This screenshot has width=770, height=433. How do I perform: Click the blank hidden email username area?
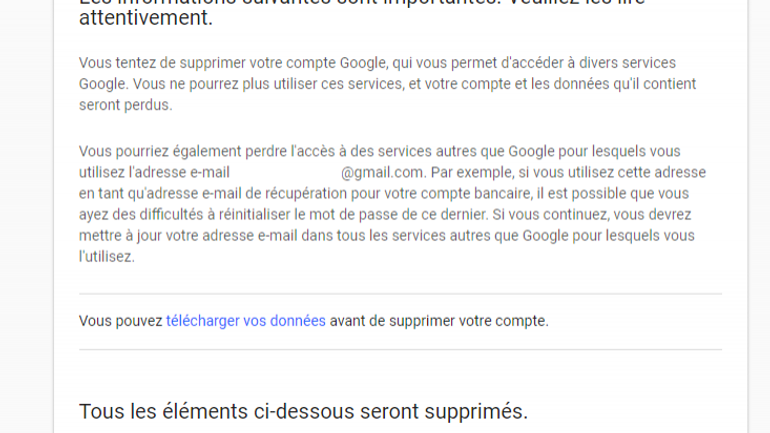(285, 172)
